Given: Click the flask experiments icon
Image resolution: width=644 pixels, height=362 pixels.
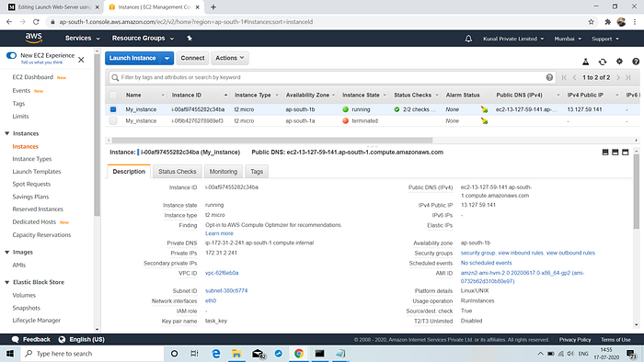Looking at the screenshot, I should [586, 62].
